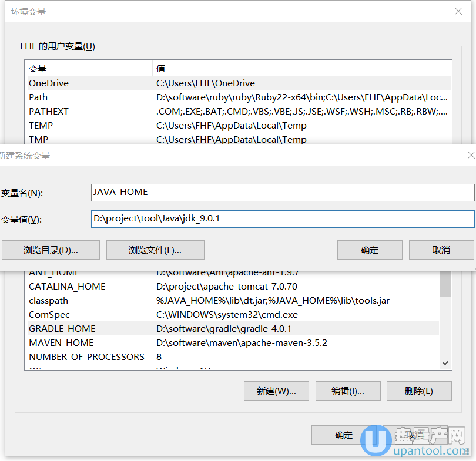Select OneDrive row in user variables
The image size is (476, 461).
[x=239, y=83]
